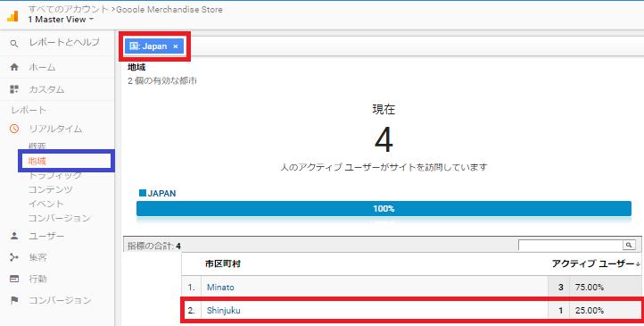Click the 行動 behavior icon
This screenshot has width=644, height=326.
tap(14, 279)
